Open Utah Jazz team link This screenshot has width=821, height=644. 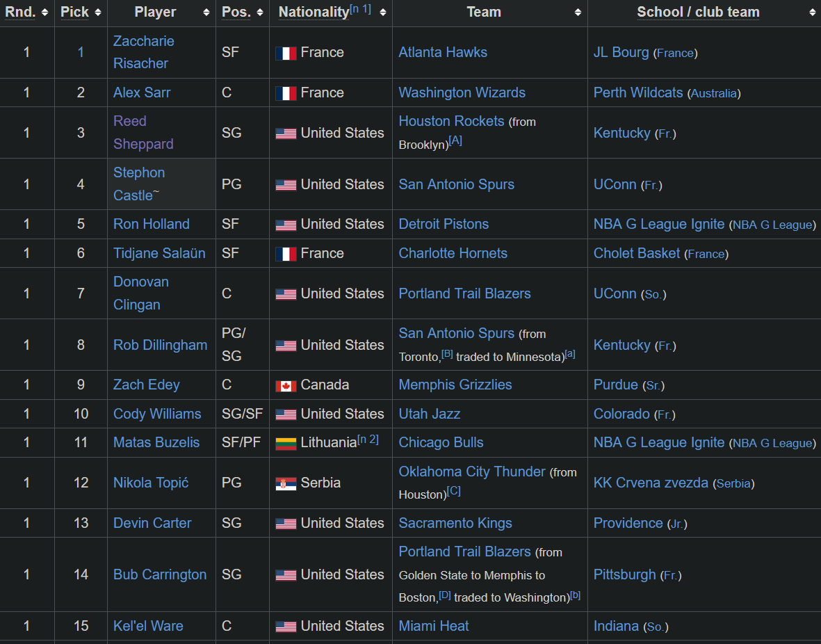(x=430, y=414)
